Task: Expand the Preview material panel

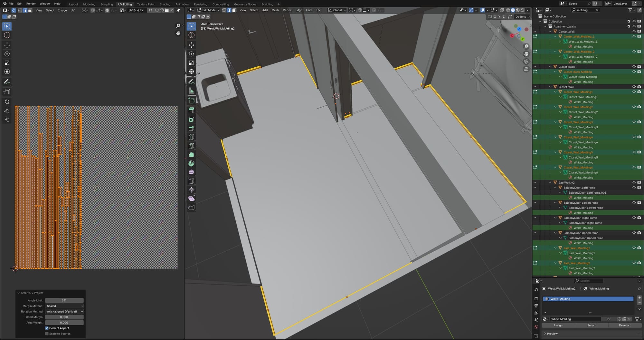Action: pyautogui.click(x=545, y=334)
